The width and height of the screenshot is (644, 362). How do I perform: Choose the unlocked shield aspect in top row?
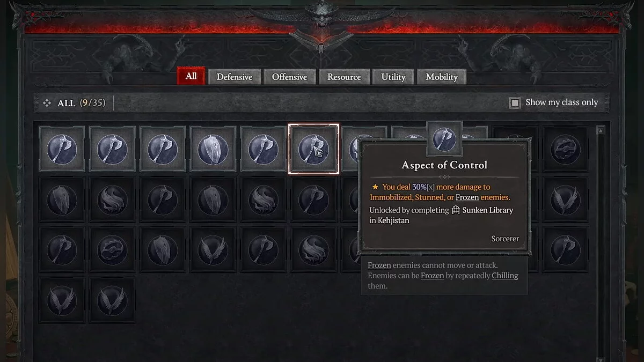coord(213,149)
